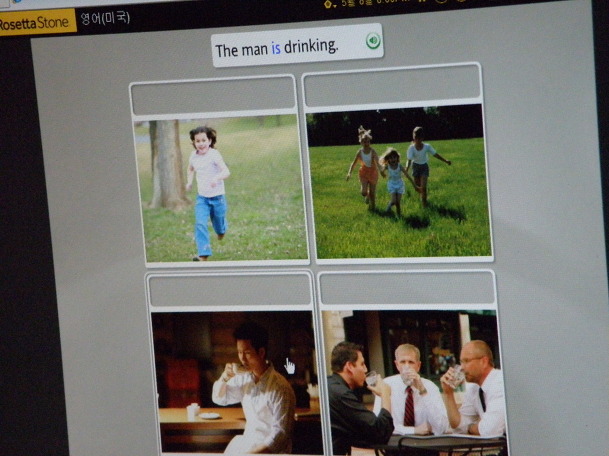Play audio for "The man is drinking."
Screen dimensions: 609x456
point(373,40)
